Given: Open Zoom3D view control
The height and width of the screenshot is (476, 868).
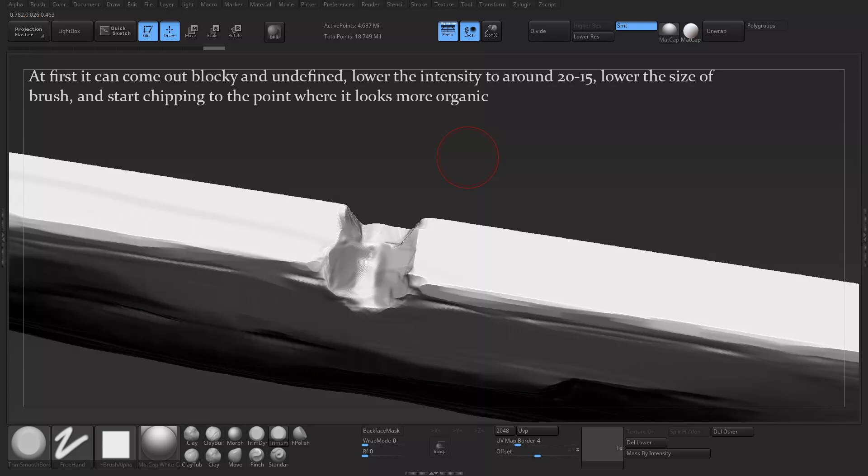Looking at the screenshot, I should pos(491,31).
